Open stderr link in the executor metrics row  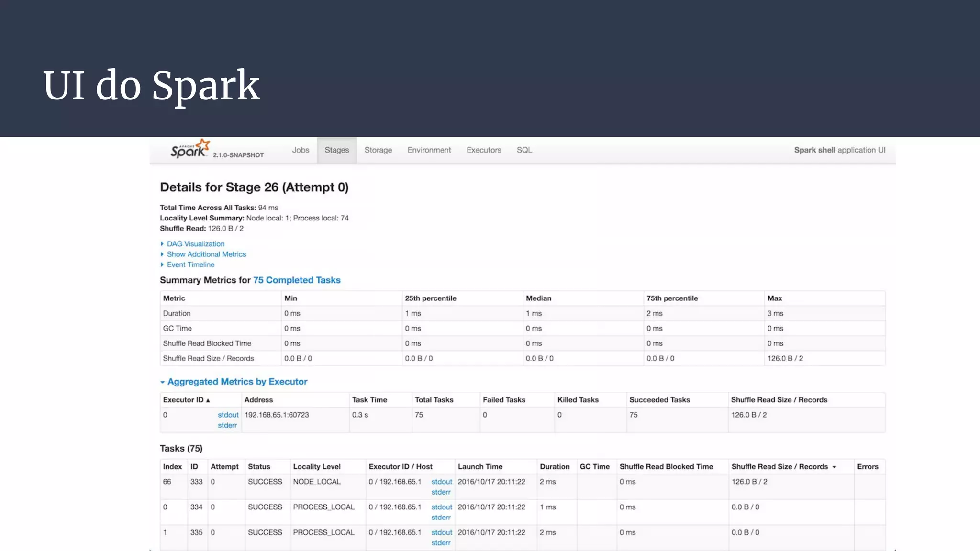coord(227,425)
